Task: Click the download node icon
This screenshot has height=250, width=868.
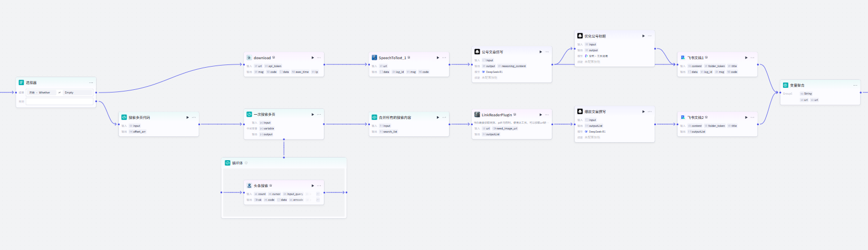Action: click(249, 58)
